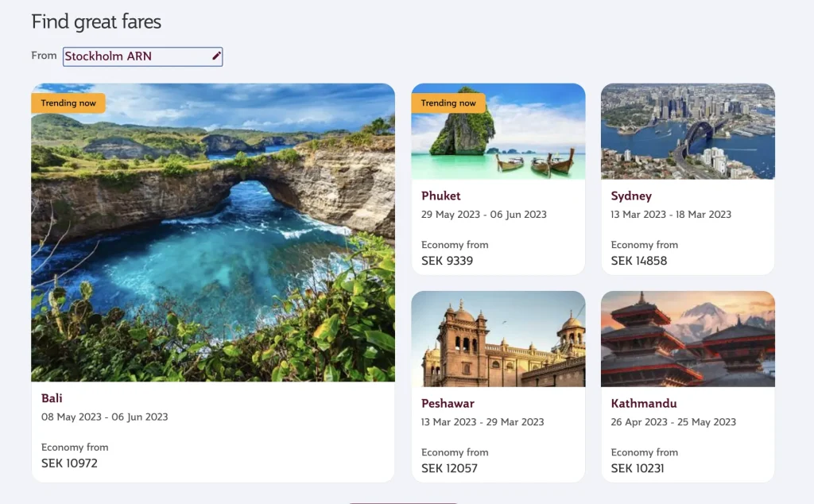Open the Sydney harbour photo
Viewport: 814px width, 504px height.
688,131
